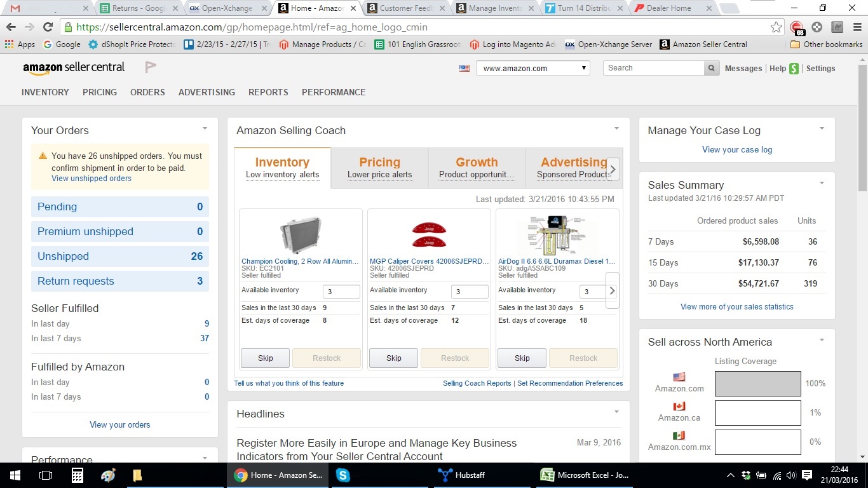Click the flag icon beside Seller Central logo

point(150,67)
